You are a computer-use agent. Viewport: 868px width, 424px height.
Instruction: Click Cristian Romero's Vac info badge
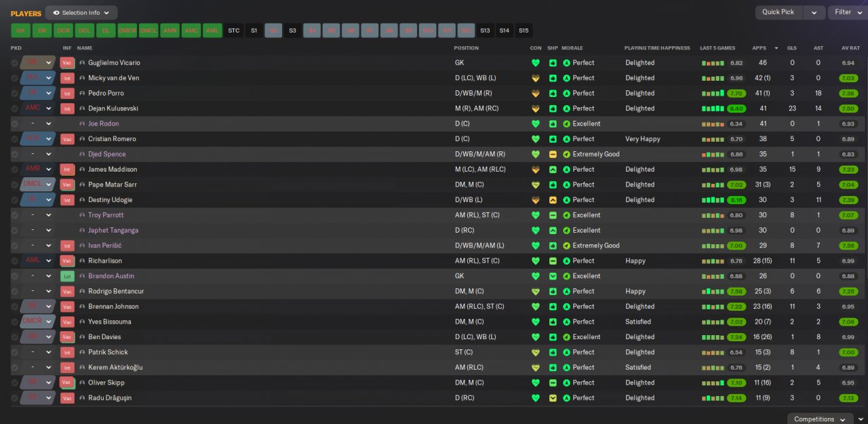(x=67, y=139)
